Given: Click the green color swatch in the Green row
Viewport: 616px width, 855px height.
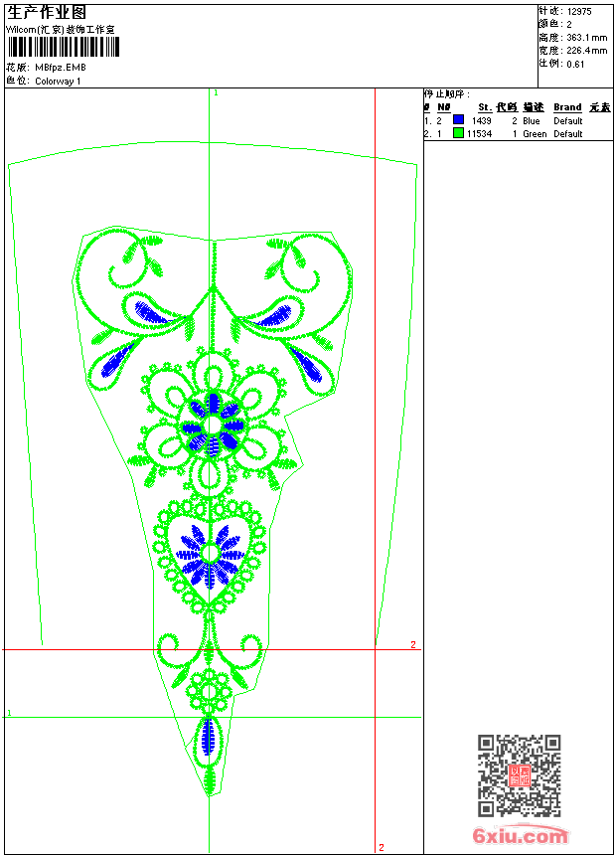Looking at the screenshot, I should tap(458, 132).
